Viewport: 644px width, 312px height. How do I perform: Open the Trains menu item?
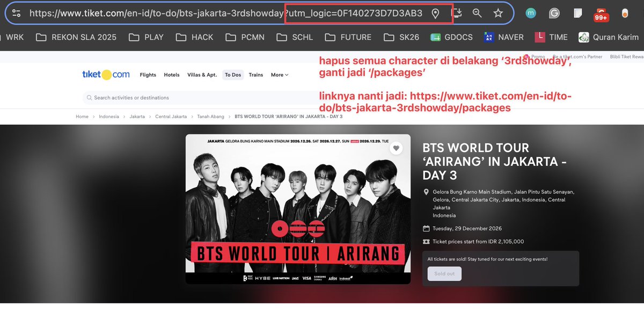pos(256,75)
